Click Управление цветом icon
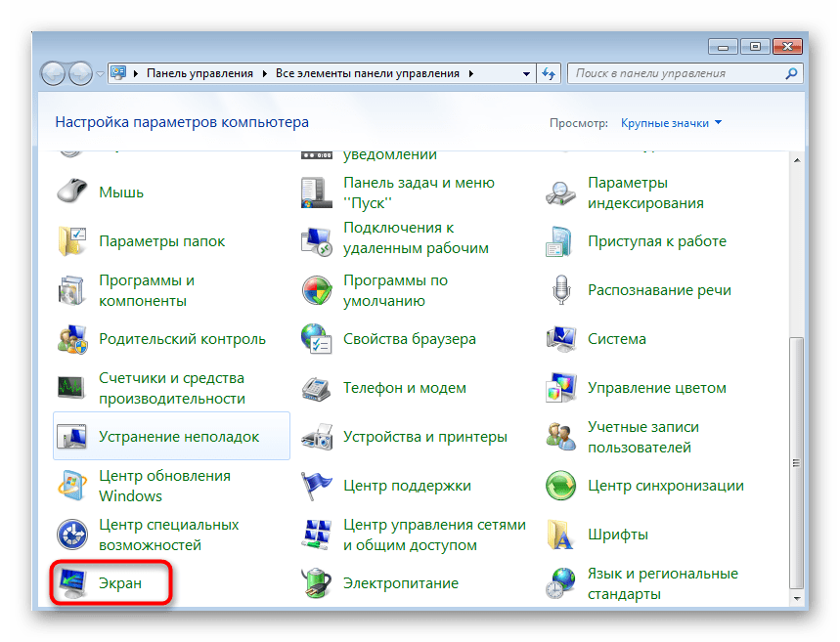 (x=562, y=388)
